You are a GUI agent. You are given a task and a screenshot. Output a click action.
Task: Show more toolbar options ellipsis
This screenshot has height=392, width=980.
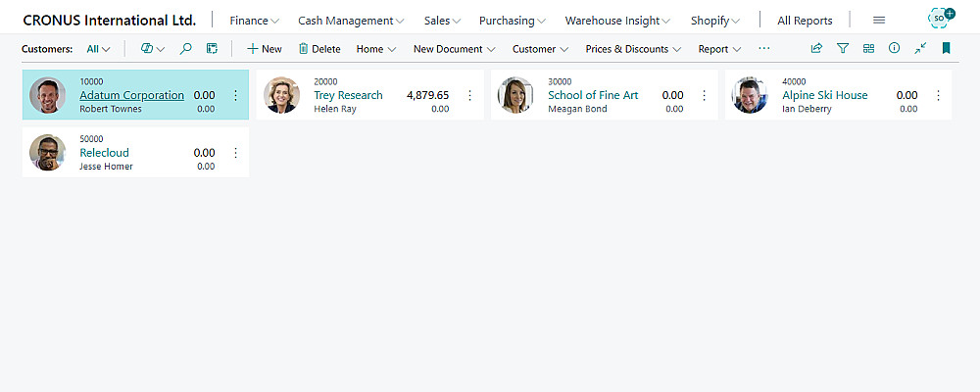coord(764,48)
